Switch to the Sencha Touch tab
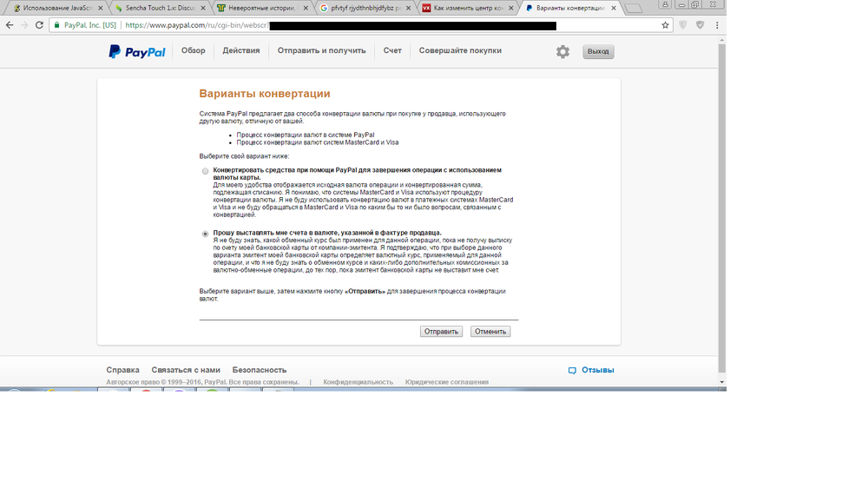This screenshot has height=488, width=868. coord(160,9)
